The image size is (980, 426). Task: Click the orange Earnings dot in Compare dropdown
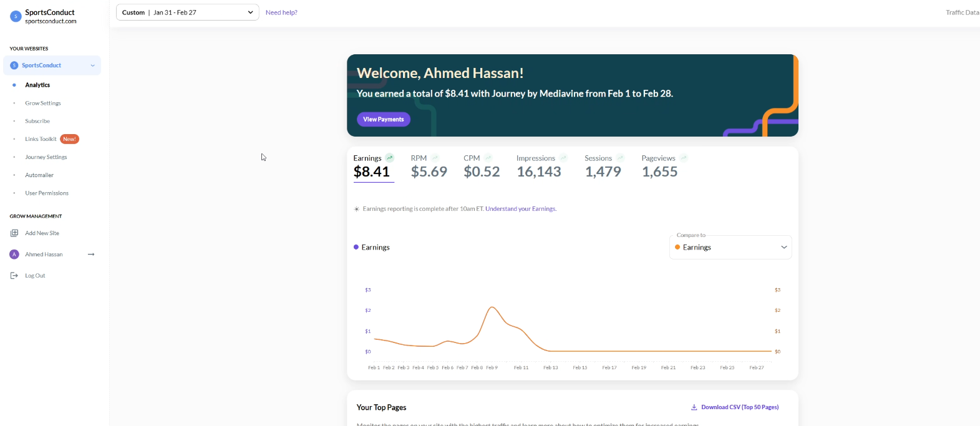(x=677, y=247)
